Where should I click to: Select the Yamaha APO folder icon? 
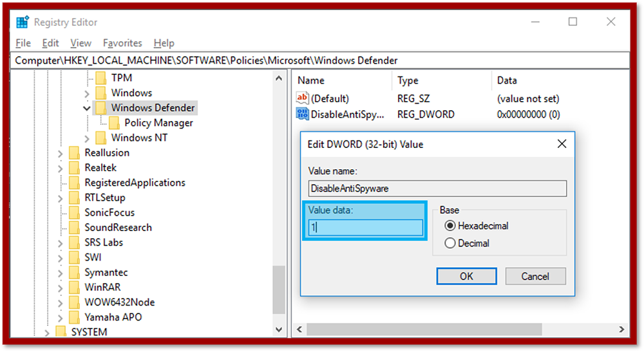74,317
